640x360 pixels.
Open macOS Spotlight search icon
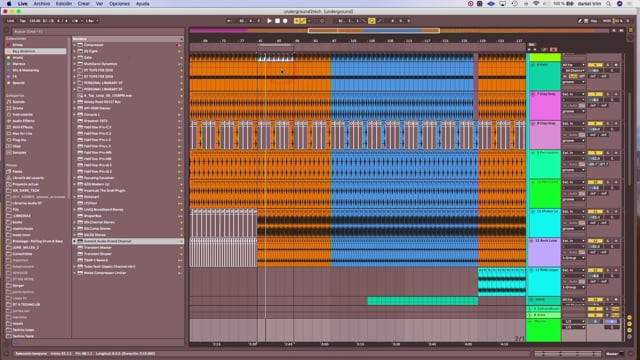point(609,4)
